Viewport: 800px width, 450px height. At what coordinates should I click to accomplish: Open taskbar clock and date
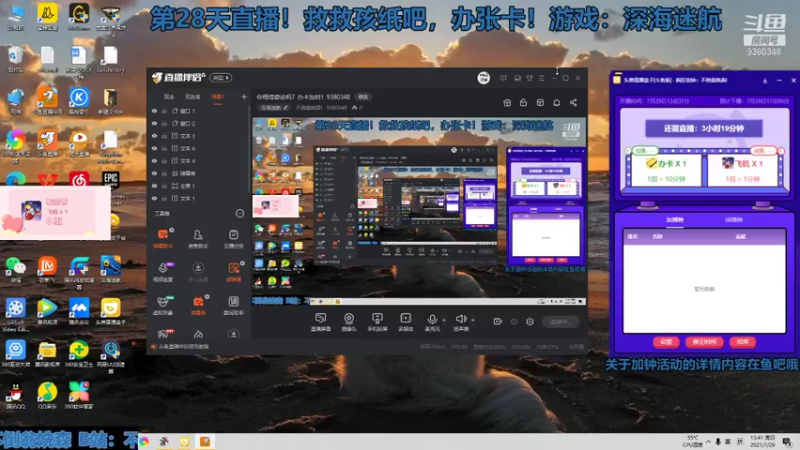[763, 441]
